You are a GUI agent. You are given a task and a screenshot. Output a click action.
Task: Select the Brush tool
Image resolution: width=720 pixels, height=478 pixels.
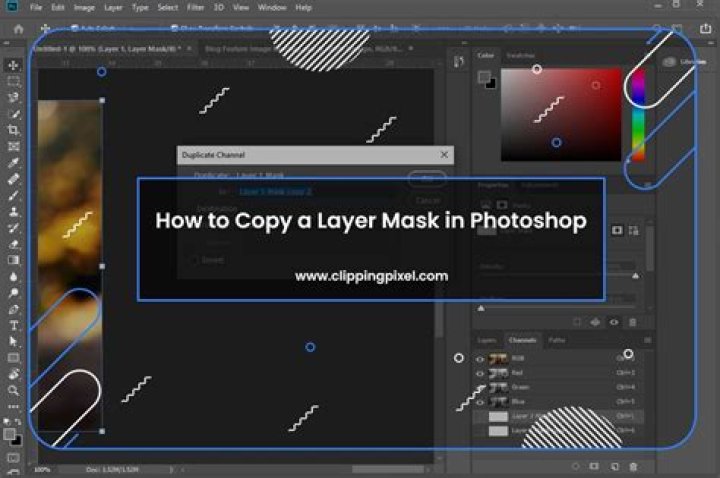[x=13, y=196]
